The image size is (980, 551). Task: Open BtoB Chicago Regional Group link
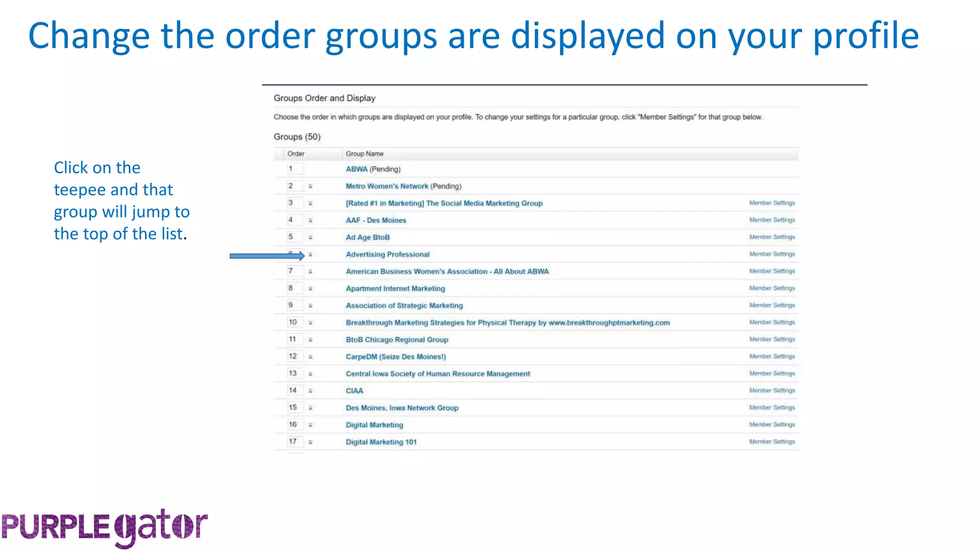[x=397, y=340]
